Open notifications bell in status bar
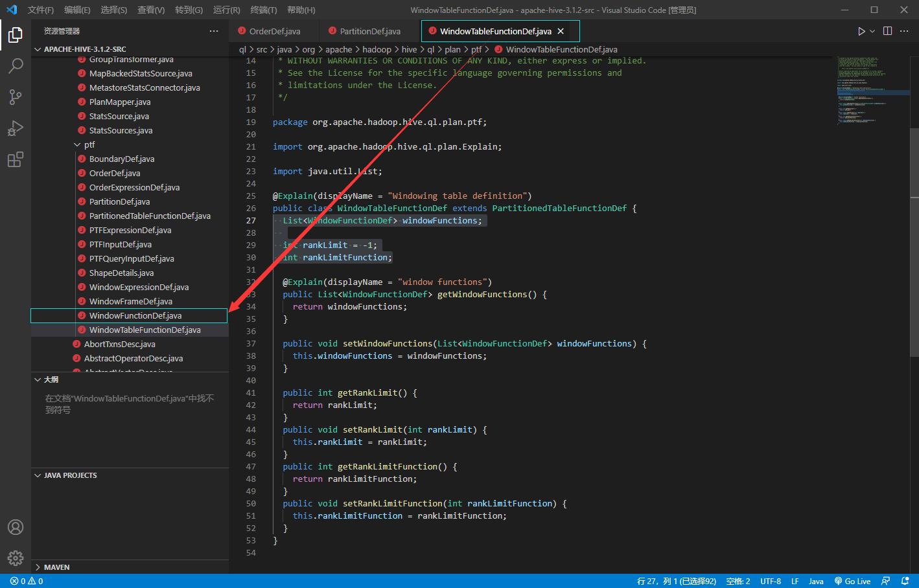Screen dimensions: 919x588 [x=905, y=581]
